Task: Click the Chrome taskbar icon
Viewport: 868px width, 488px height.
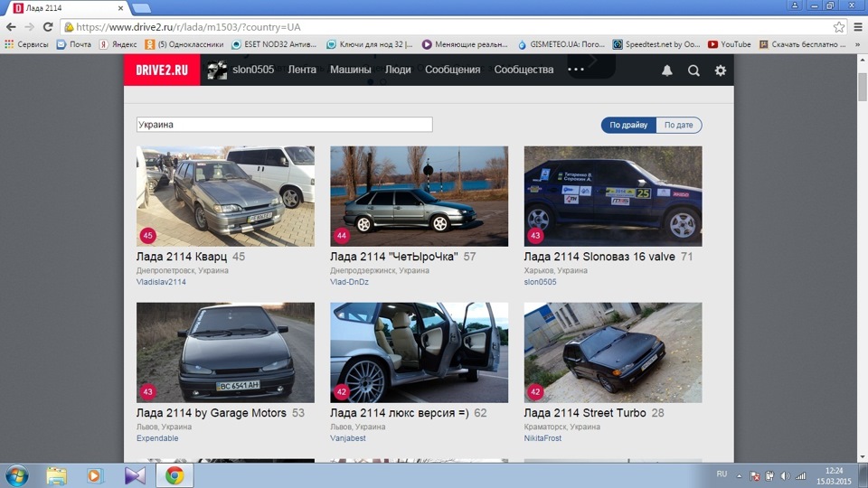Action: [x=175, y=476]
